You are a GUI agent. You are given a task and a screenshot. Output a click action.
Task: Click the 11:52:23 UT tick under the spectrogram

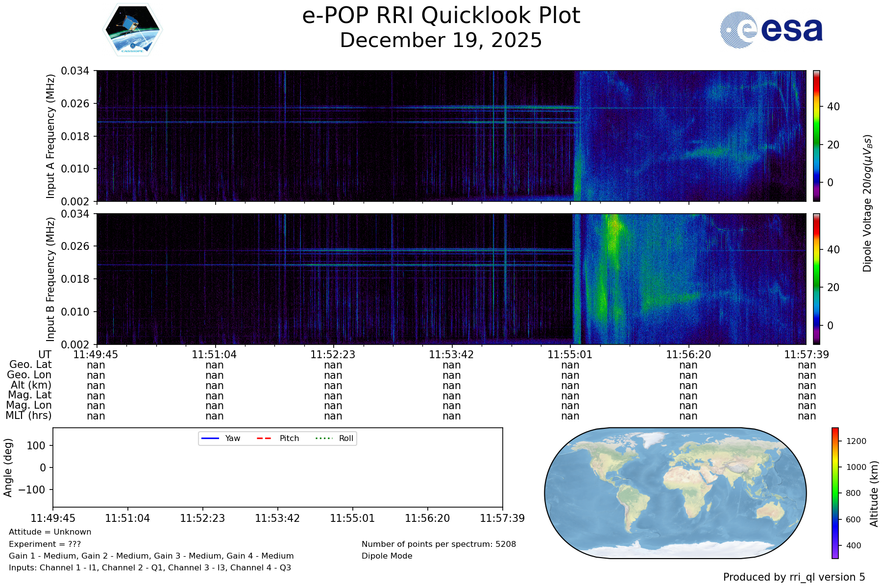(x=333, y=354)
